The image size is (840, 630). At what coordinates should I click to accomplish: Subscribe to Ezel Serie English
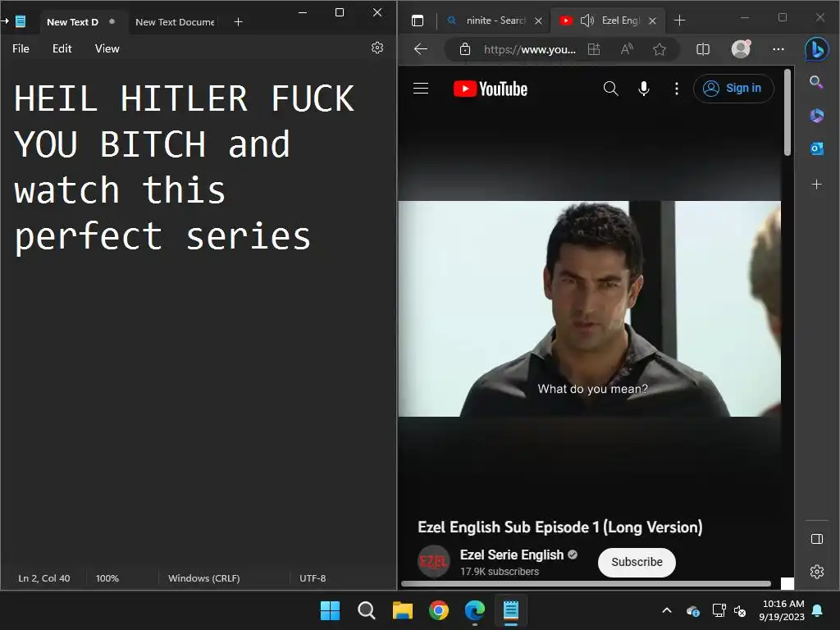tap(637, 562)
